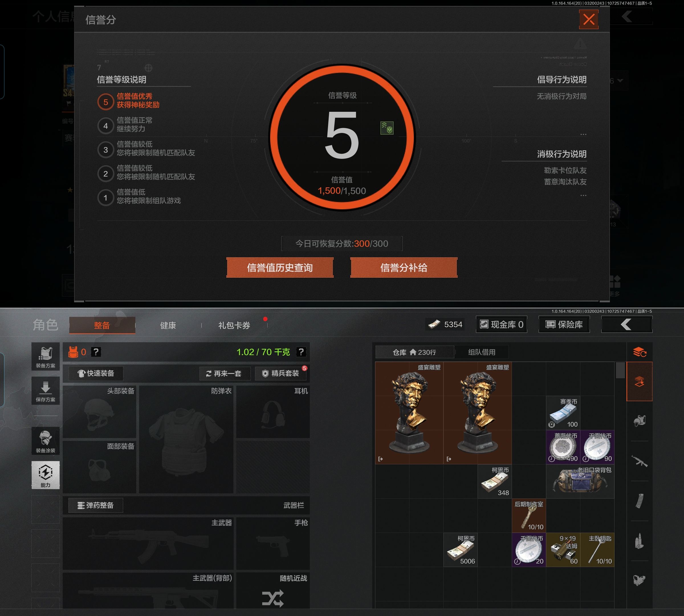
Task: Switch to the 健康 tab
Action: coord(168,325)
